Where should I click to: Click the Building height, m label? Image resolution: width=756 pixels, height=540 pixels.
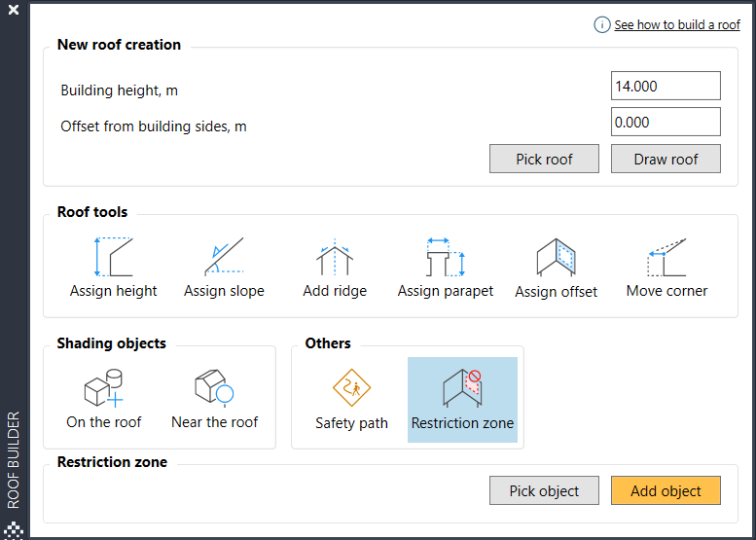[119, 90]
